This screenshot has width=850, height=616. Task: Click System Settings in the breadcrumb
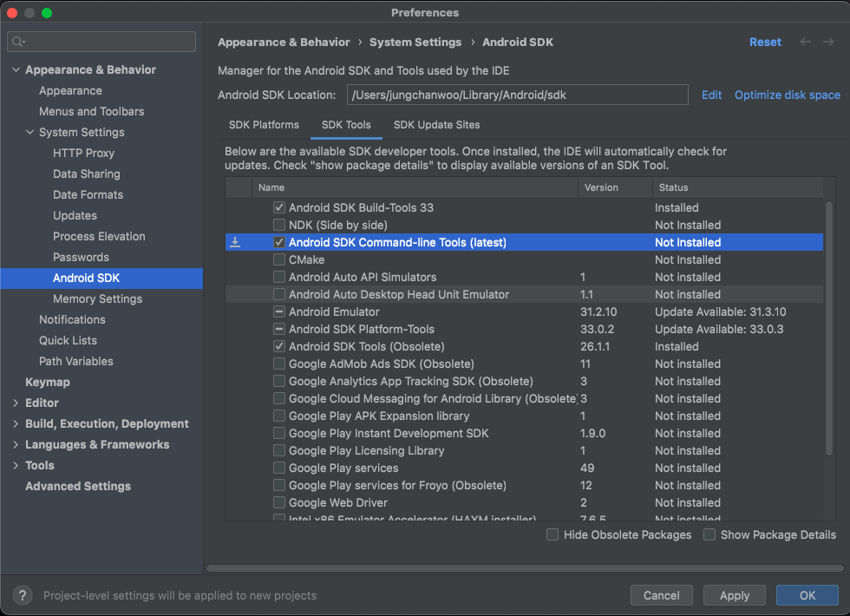(x=415, y=42)
